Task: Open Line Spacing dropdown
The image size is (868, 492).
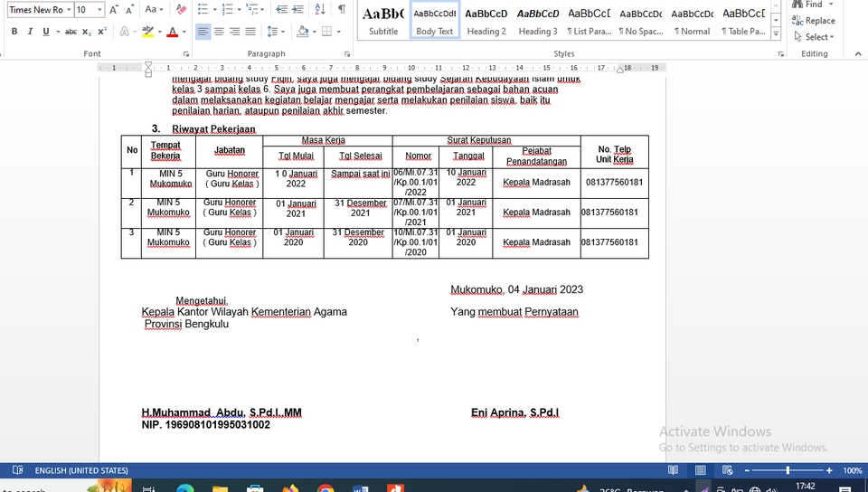Action: pos(275,32)
